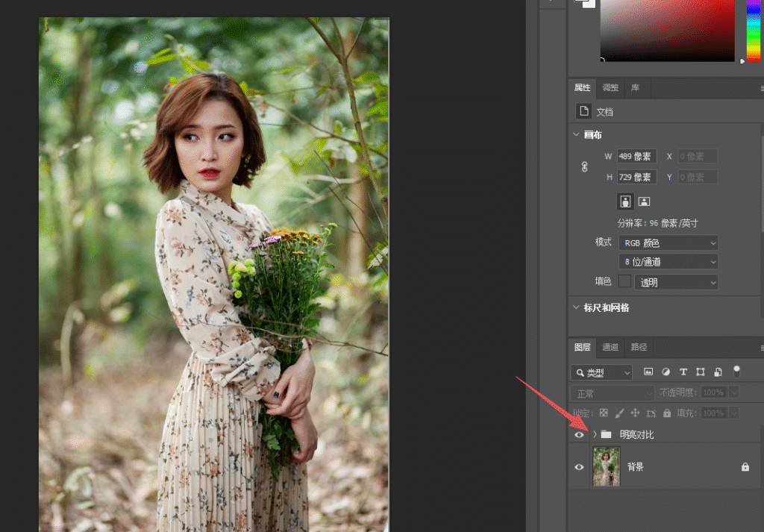Viewport: 764px width, 532px height.
Task: Toggle the width-height link chain icon
Action: tap(585, 166)
